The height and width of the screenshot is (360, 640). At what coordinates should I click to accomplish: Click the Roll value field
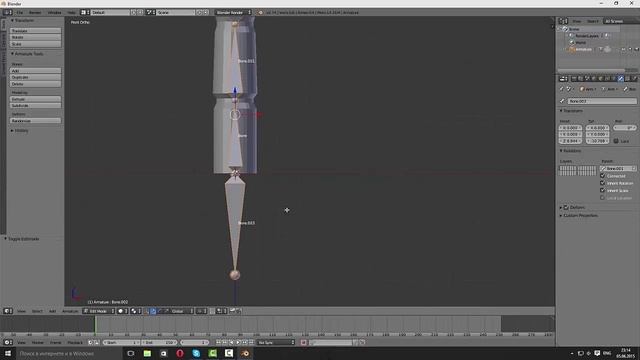(x=624, y=128)
